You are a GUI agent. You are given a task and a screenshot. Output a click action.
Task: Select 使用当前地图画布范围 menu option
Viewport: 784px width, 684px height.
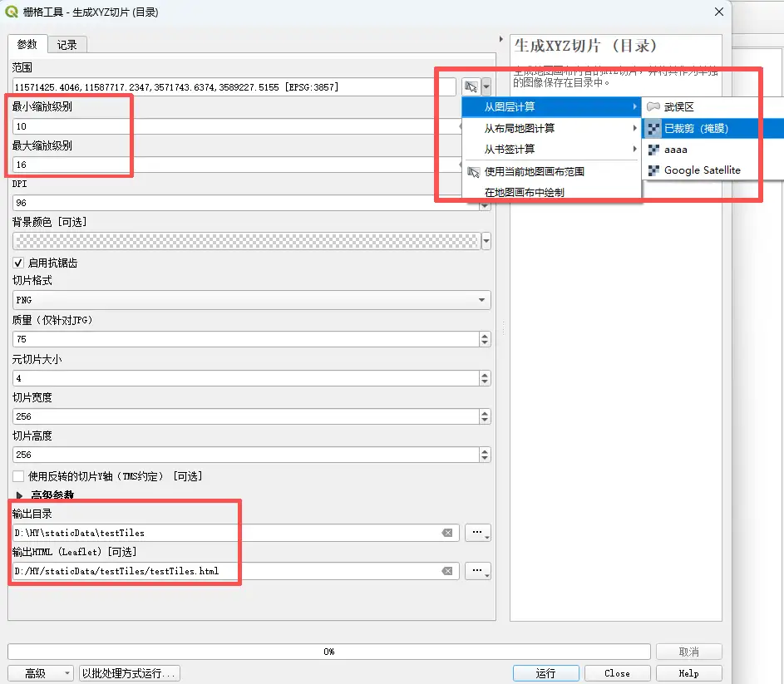534,172
